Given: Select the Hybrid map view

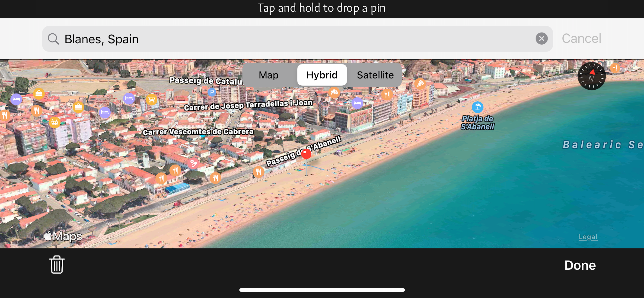Looking at the screenshot, I should coord(322,75).
